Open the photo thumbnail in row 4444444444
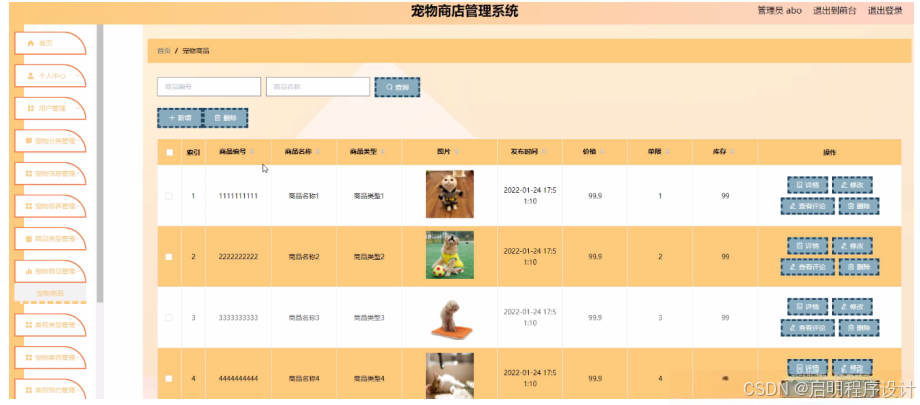The image size is (920, 405). click(449, 376)
